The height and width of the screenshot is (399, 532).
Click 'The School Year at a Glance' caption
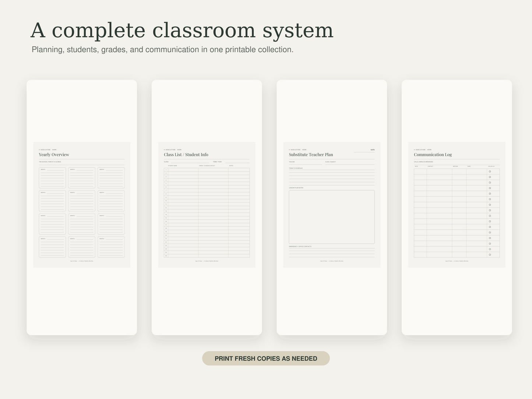pyautogui.click(x=50, y=162)
